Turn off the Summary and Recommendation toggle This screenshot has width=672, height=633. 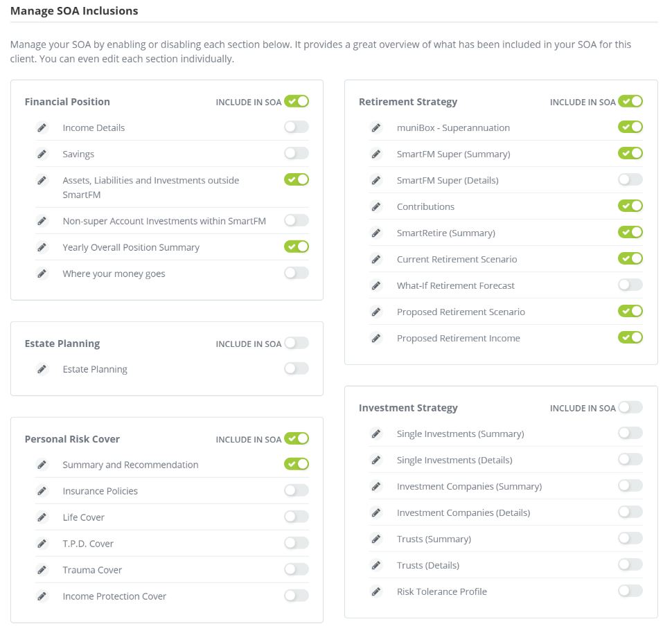click(x=297, y=464)
